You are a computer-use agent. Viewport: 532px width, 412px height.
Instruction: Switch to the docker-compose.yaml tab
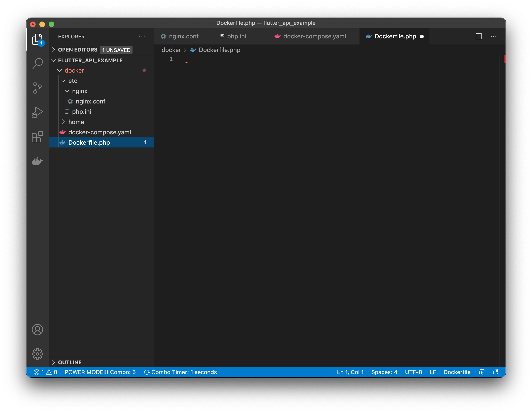tap(314, 37)
